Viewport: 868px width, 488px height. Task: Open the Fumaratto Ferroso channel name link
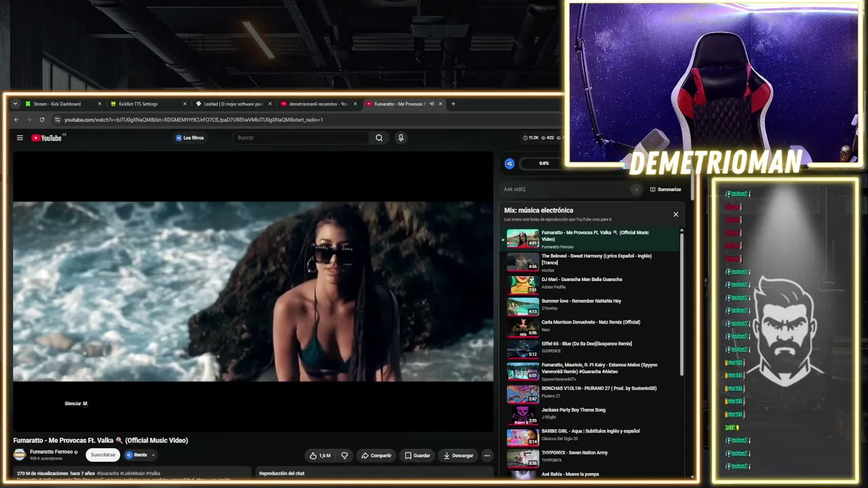click(x=51, y=451)
